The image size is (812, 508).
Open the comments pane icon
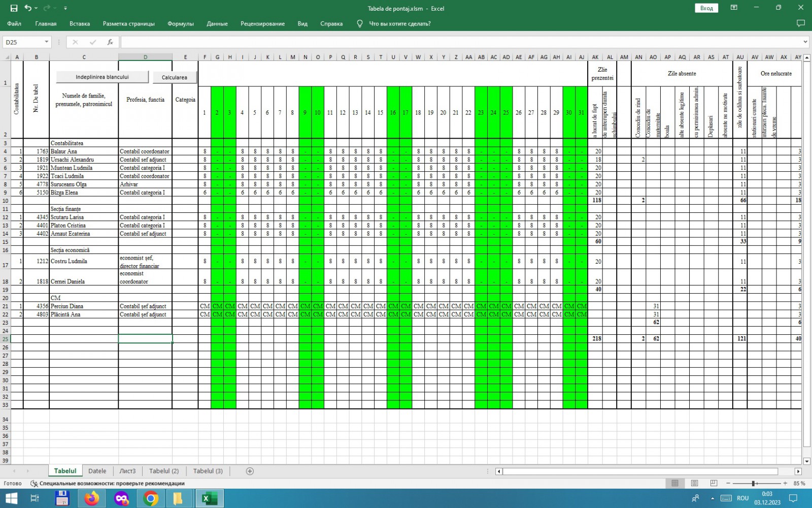pos(801,23)
